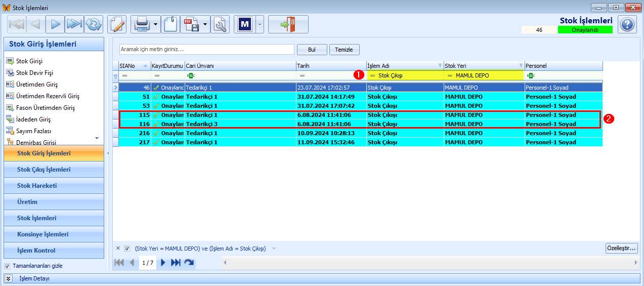Open the Üretim group

(x=54, y=202)
